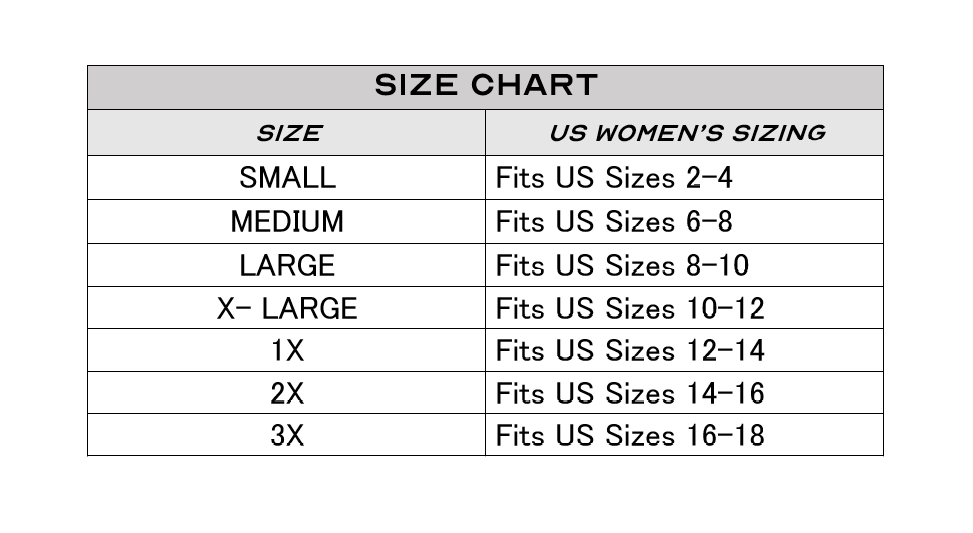Click the US WOMEN'S SIZING column header

[x=686, y=133]
